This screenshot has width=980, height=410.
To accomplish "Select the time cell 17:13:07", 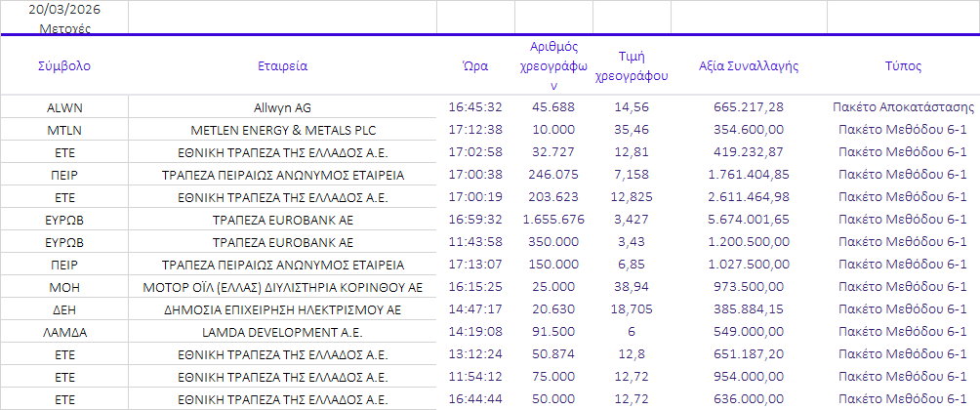I will click(475, 265).
